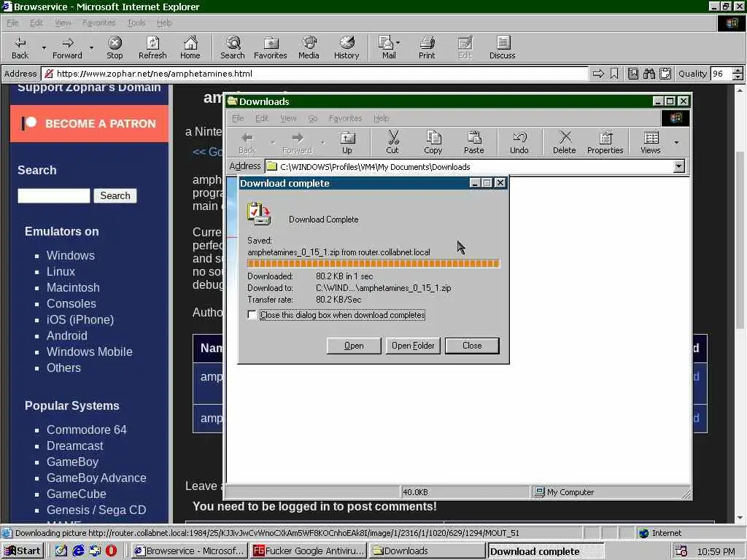Open the Macintosh emulators link
The image size is (747, 560).
[73, 287]
